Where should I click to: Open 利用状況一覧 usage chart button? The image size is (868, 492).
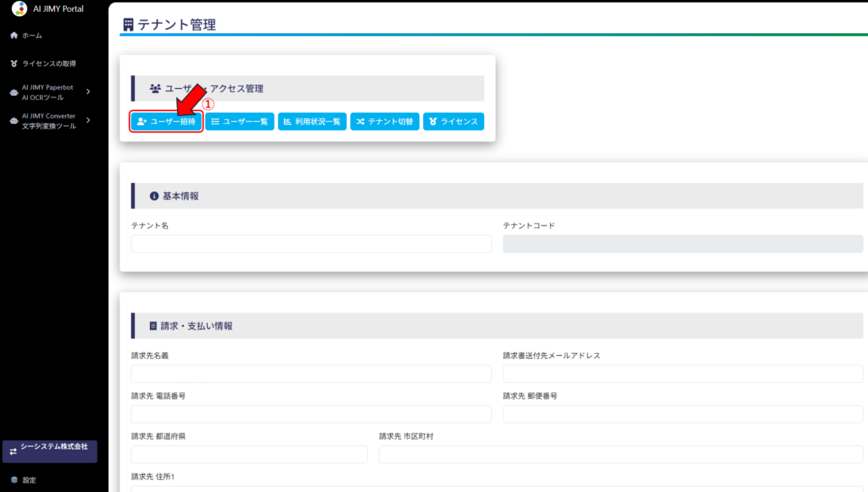click(312, 122)
